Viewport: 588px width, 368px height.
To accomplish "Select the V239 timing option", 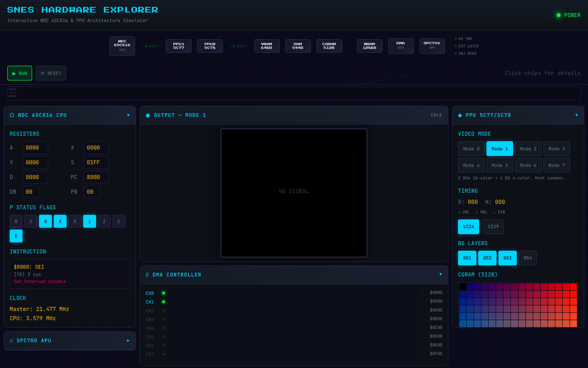I will click(x=493, y=226).
